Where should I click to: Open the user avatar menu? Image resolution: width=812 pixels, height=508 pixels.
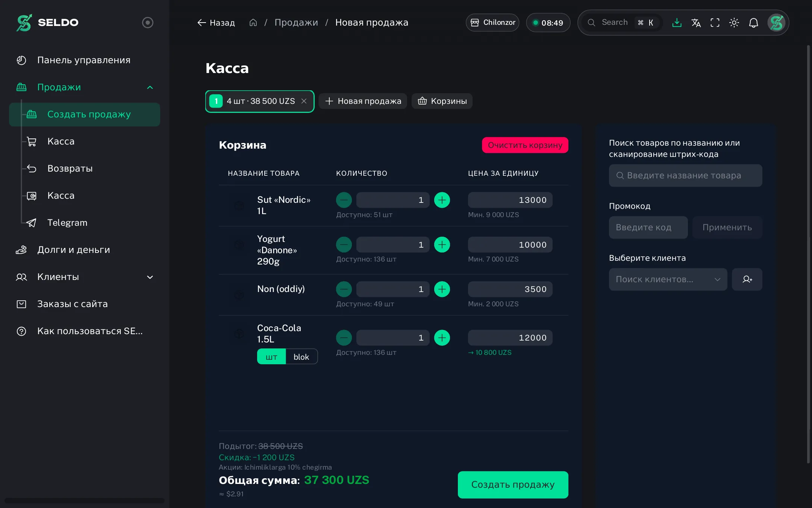point(776,23)
